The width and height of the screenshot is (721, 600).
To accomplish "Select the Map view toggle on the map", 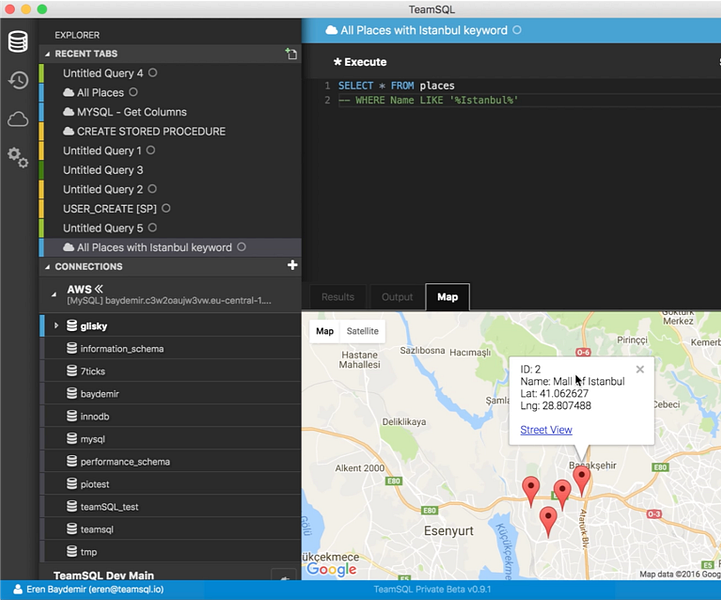I will pos(325,331).
